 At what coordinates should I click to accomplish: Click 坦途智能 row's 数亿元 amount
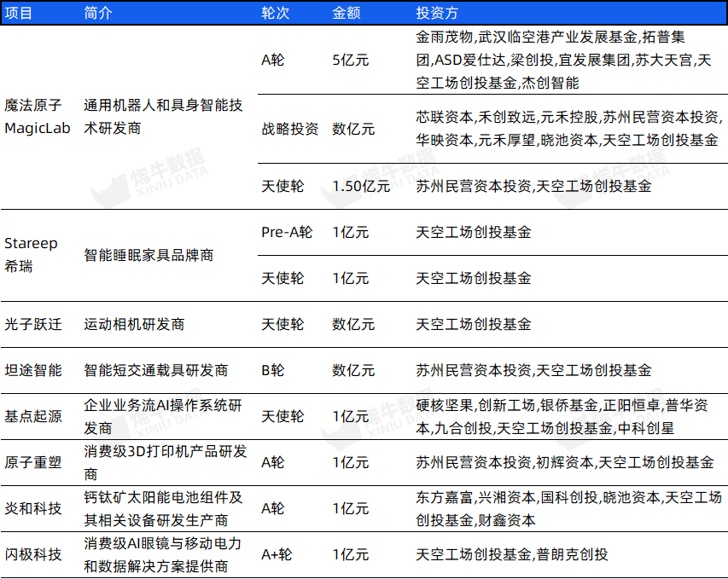click(353, 370)
